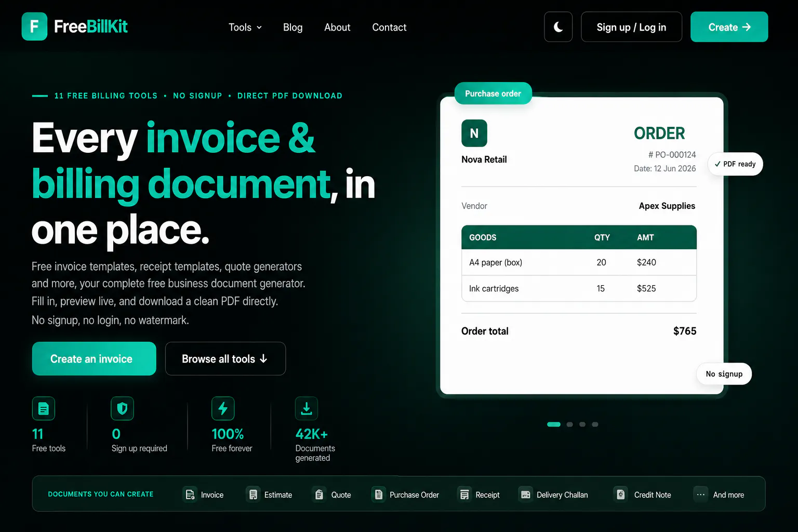
Task: Click the 100% statistic
Action: [x=228, y=434]
